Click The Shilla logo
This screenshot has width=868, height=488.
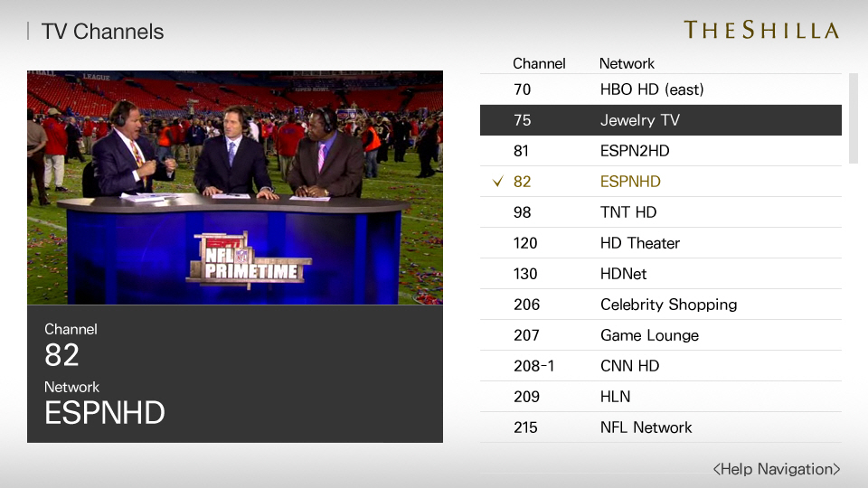pyautogui.click(x=761, y=30)
